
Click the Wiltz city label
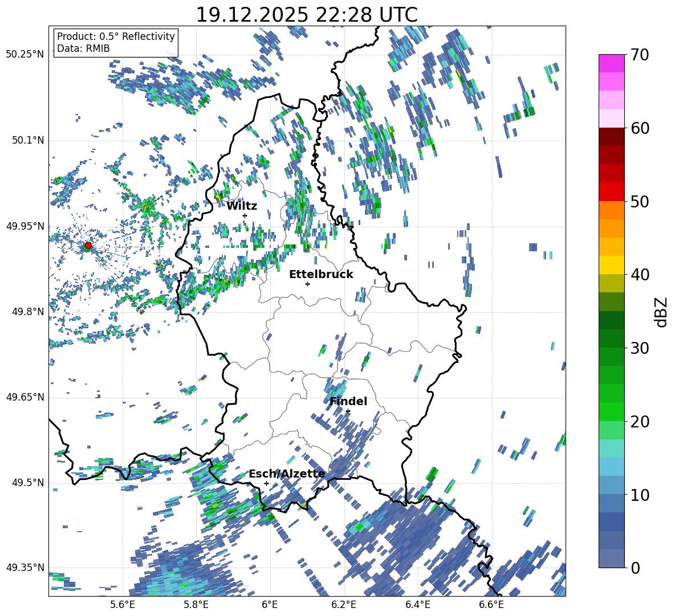coord(242,206)
